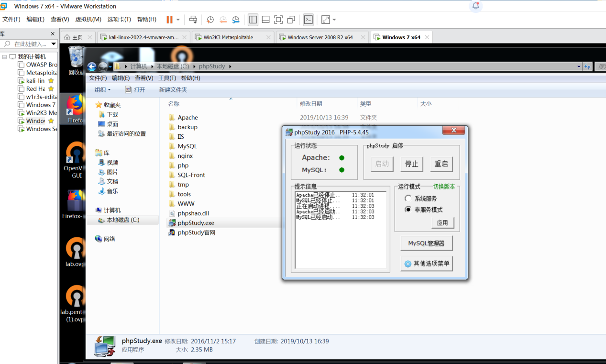Switch to the Windows Server 2008 R2 x64 tab
The height and width of the screenshot is (364, 606).
(x=322, y=37)
